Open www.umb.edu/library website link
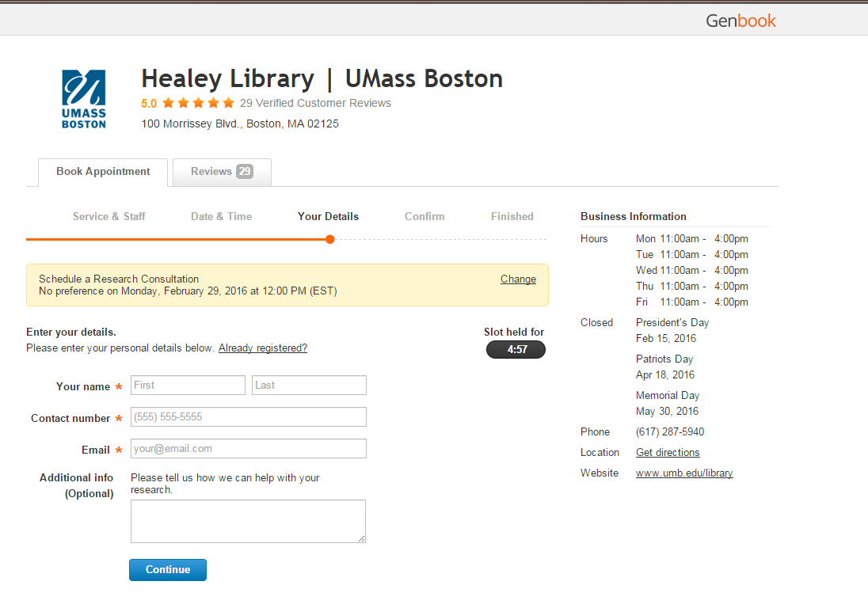This screenshot has height=608, width=868. (x=684, y=473)
